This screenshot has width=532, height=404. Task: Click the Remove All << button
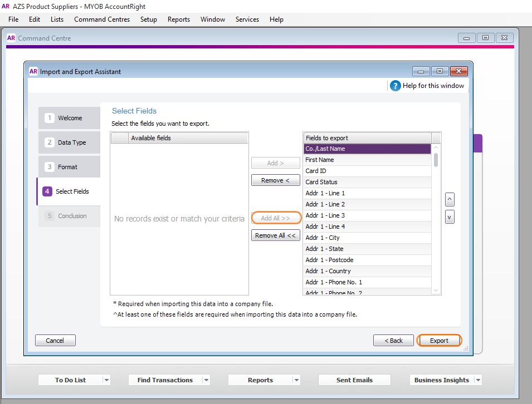(x=276, y=235)
